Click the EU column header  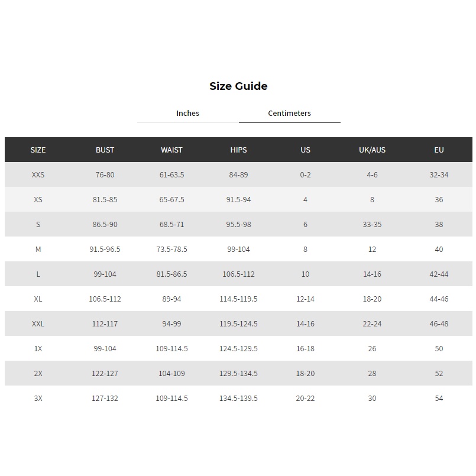coord(439,150)
